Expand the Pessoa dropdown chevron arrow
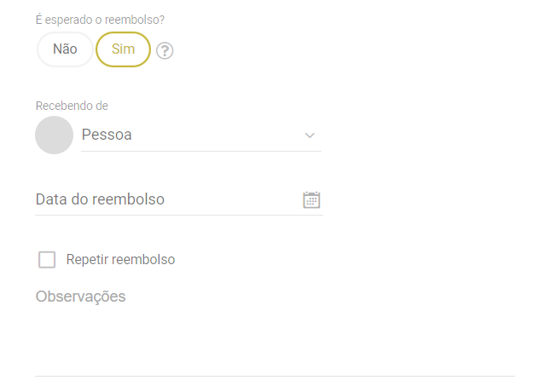This screenshot has width=545, height=392. [x=310, y=135]
